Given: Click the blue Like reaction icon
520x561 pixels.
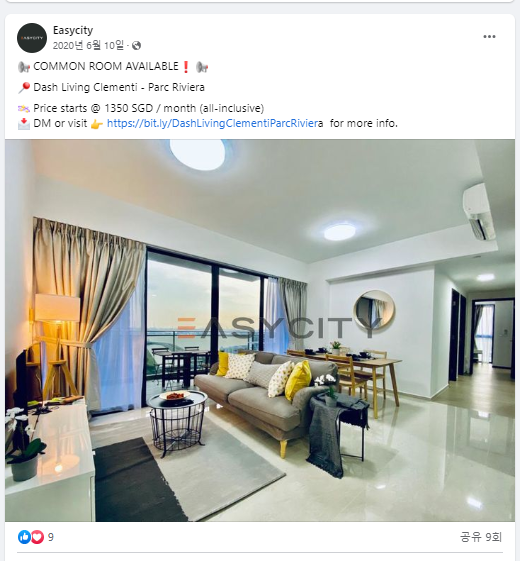Looking at the screenshot, I should tap(24, 537).
